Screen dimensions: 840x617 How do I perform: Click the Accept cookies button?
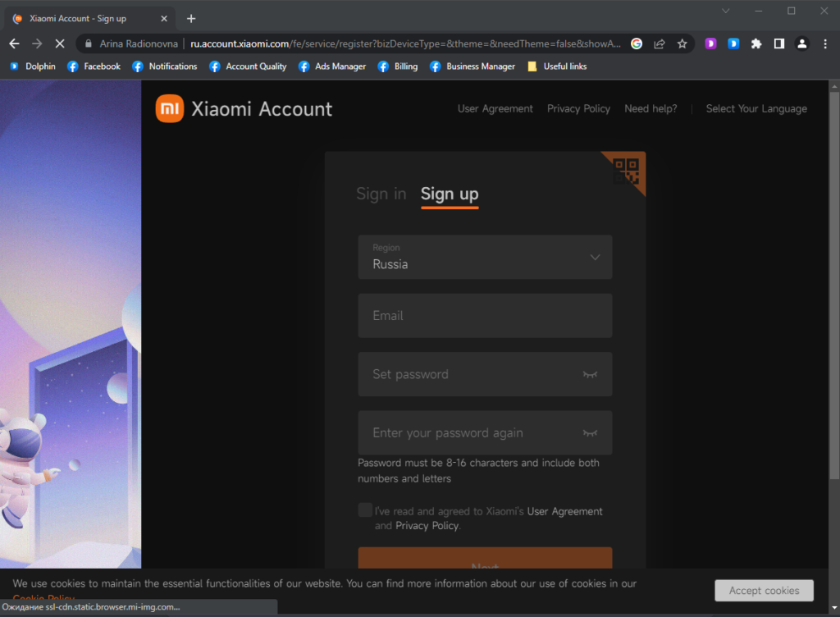pos(764,590)
